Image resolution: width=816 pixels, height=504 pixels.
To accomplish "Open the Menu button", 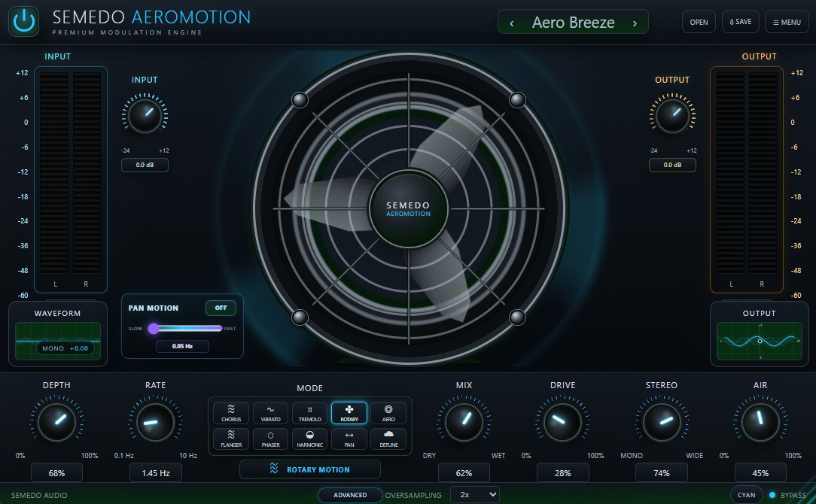I will 787,22.
